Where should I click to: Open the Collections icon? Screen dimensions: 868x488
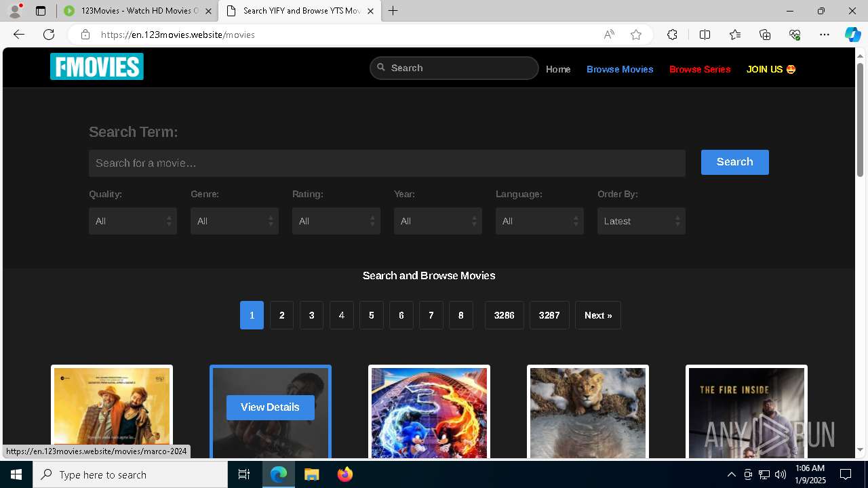point(765,35)
